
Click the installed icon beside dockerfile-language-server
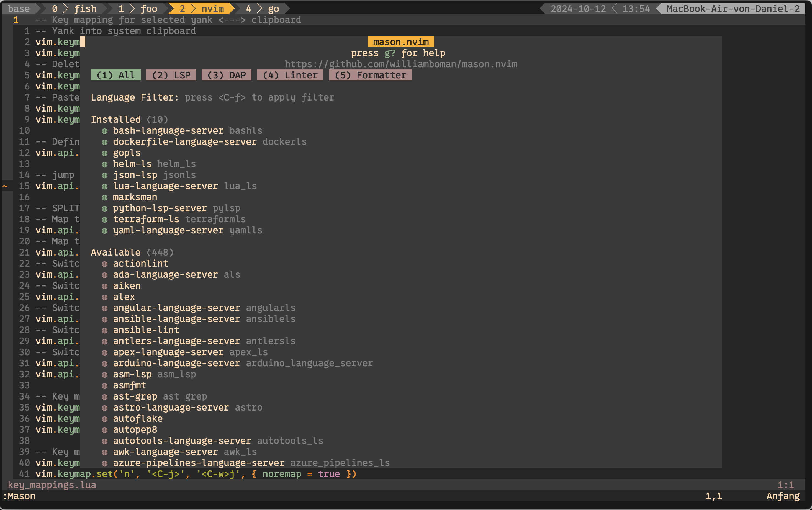tap(104, 142)
